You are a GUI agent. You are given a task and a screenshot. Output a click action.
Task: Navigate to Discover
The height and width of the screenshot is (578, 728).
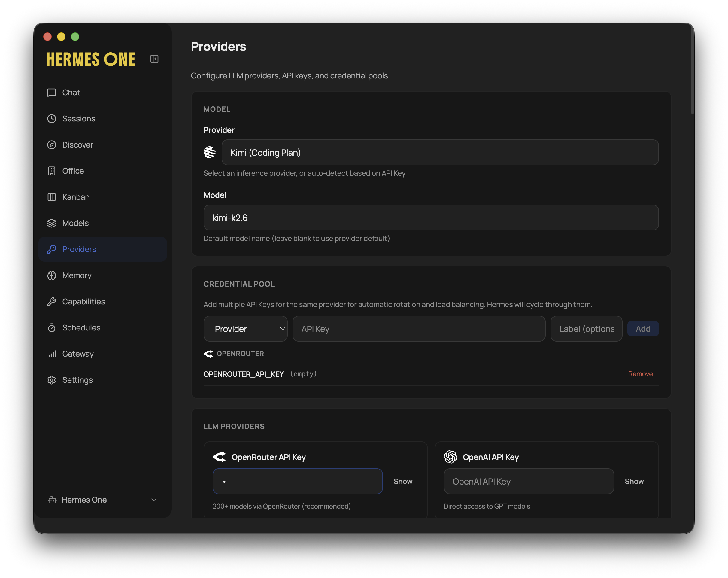(103, 145)
